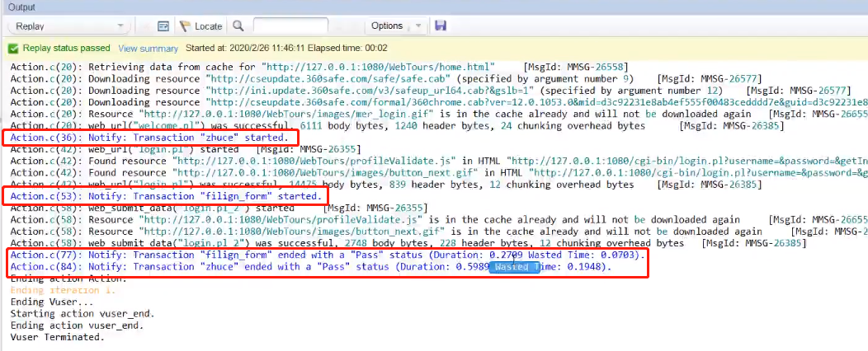Screen dimensions: 868x351
Task: Select the profileValidate.js already in cache line
Action: (x=439, y=220)
